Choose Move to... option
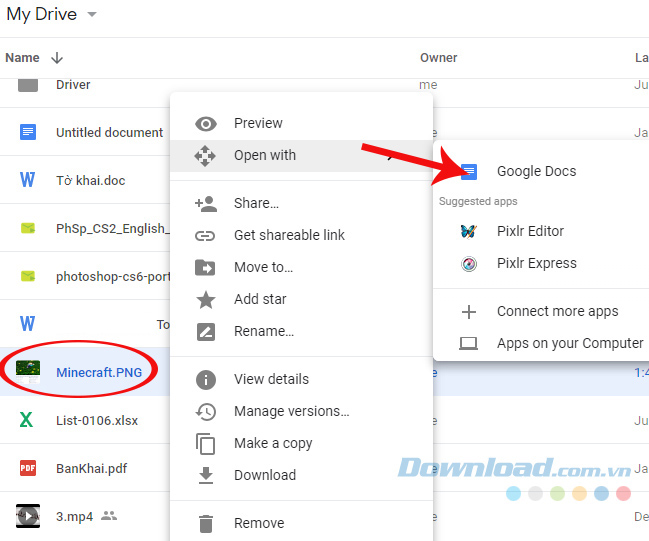Image resolution: width=649 pixels, height=541 pixels. click(x=301, y=267)
